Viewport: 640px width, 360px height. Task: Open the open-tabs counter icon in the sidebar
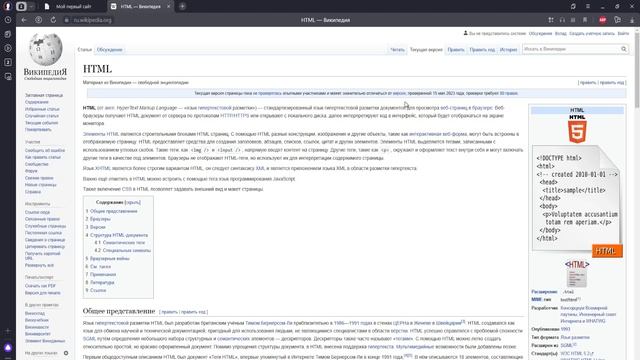[8, 62]
